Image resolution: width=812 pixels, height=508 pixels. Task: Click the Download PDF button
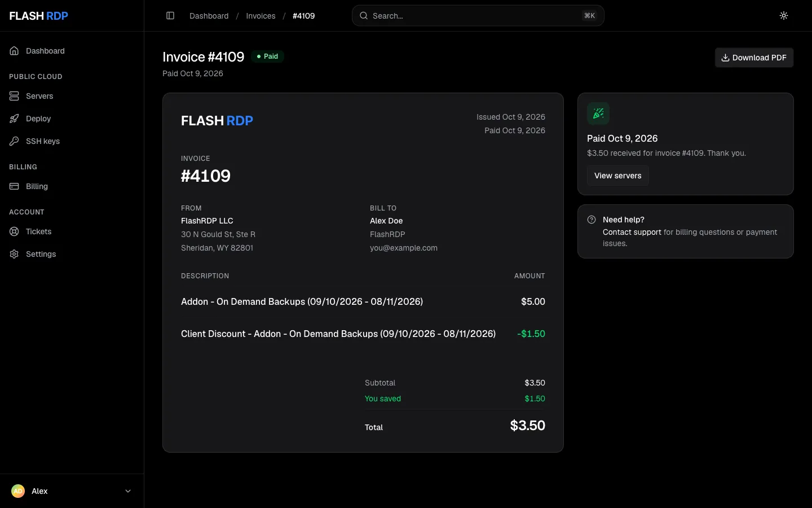[754, 58]
